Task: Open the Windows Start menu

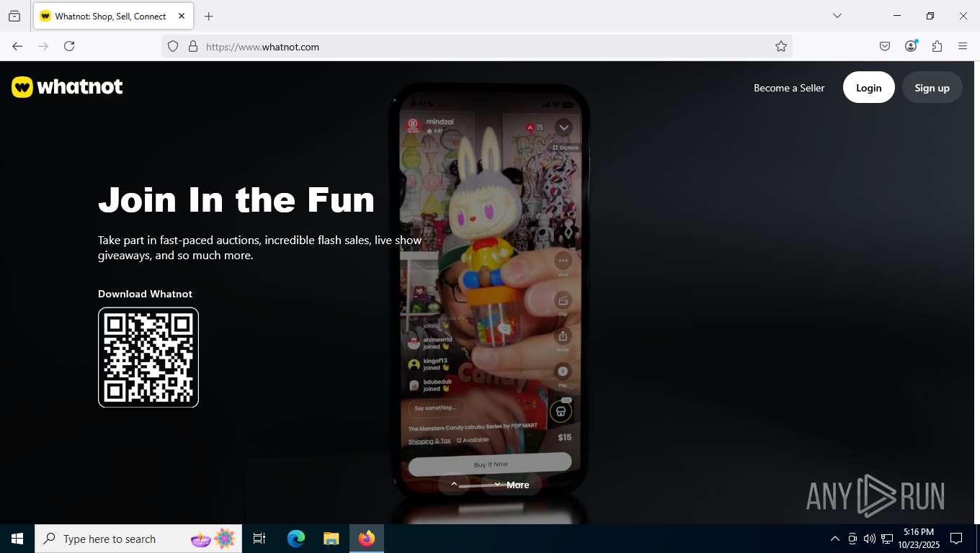Action: point(17,539)
